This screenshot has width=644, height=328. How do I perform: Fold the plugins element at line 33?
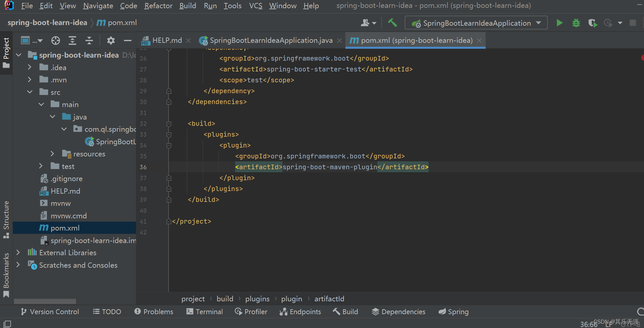[x=169, y=135]
